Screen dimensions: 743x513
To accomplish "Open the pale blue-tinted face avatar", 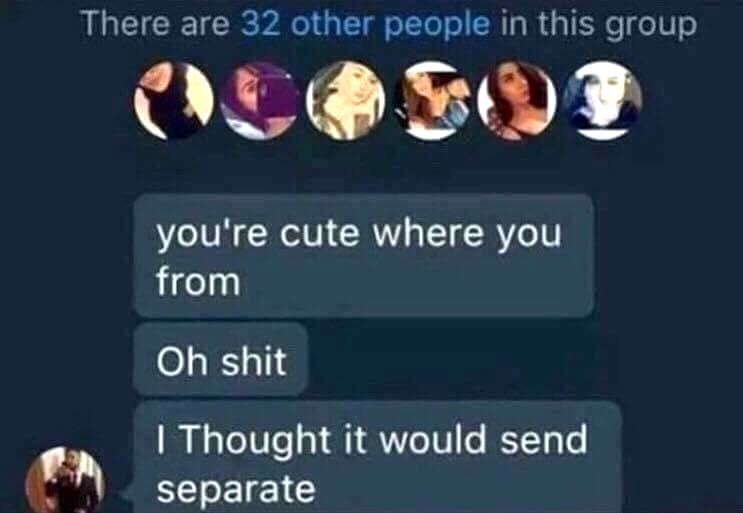I will point(603,100).
